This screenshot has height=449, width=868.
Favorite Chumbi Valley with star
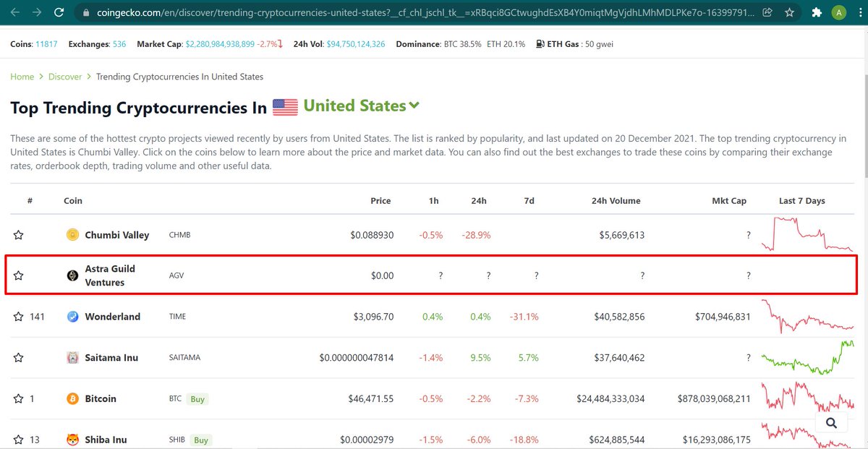(19, 235)
